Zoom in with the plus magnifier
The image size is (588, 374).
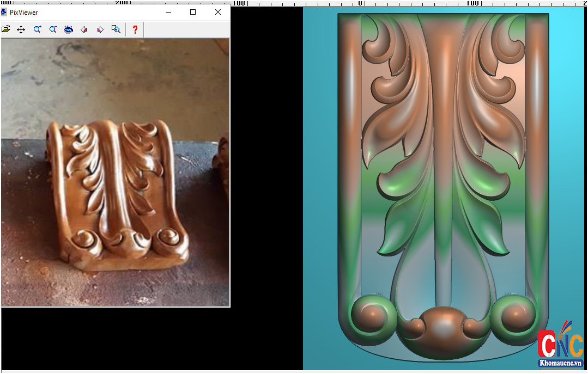pyautogui.click(x=37, y=29)
